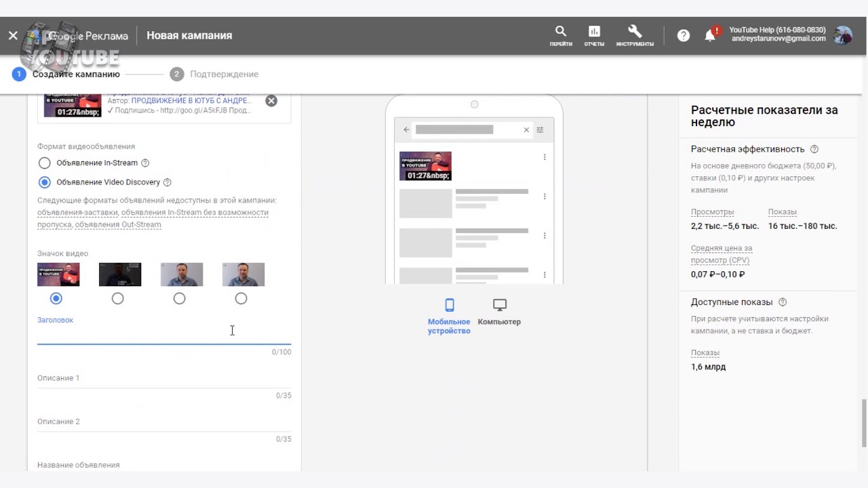Select the fourth video thumbnail radio button
The width and height of the screenshot is (868, 488).
(x=241, y=298)
